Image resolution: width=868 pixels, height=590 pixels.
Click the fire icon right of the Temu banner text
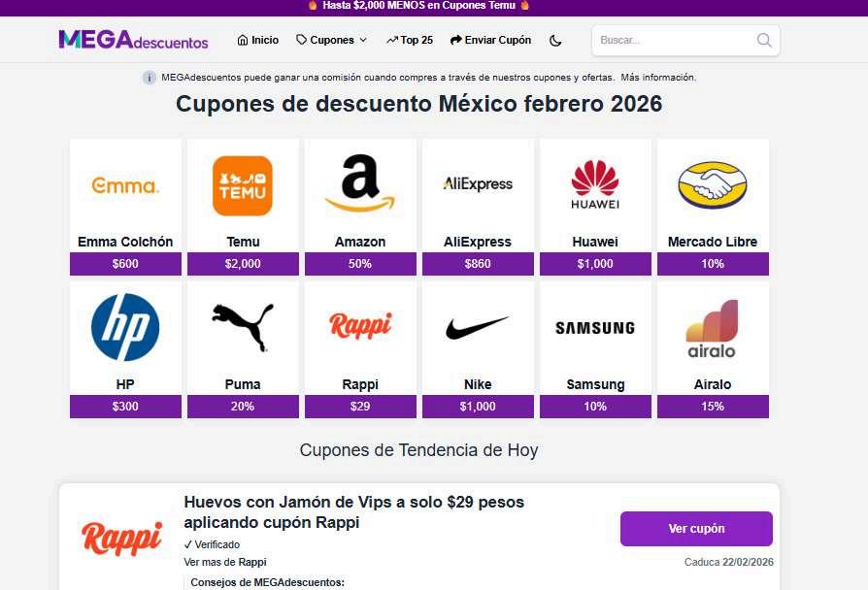point(524,6)
